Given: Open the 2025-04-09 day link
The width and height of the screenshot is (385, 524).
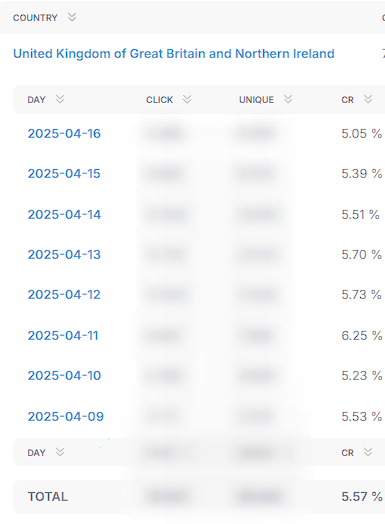Looking at the screenshot, I should (x=66, y=417).
